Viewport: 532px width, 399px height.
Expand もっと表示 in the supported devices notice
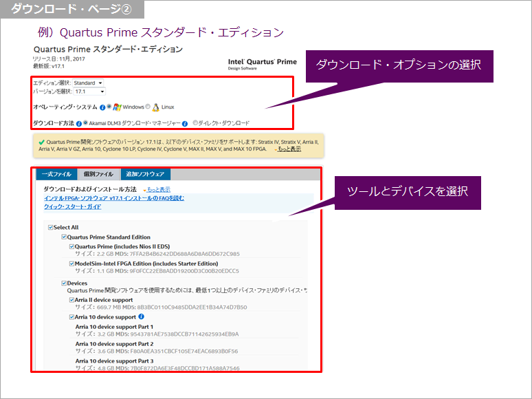pos(289,149)
